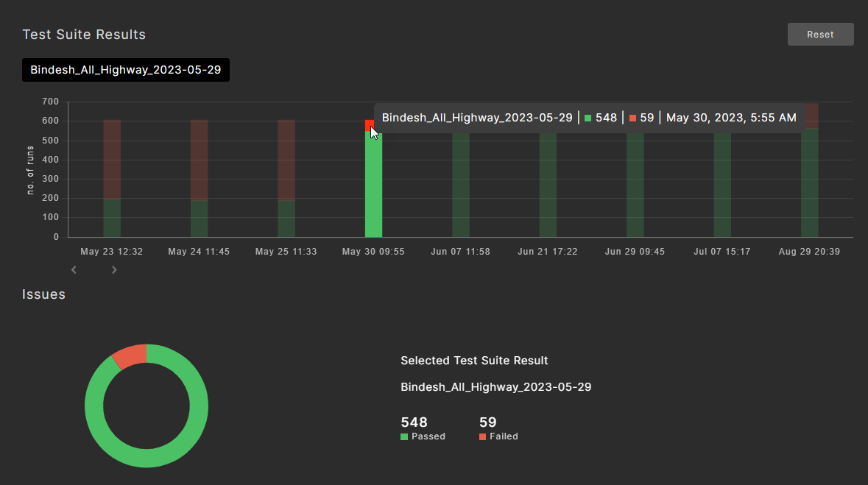The width and height of the screenshot is (868, 485).
Task: Click the 59 failed count
Action: pos(487,422)
